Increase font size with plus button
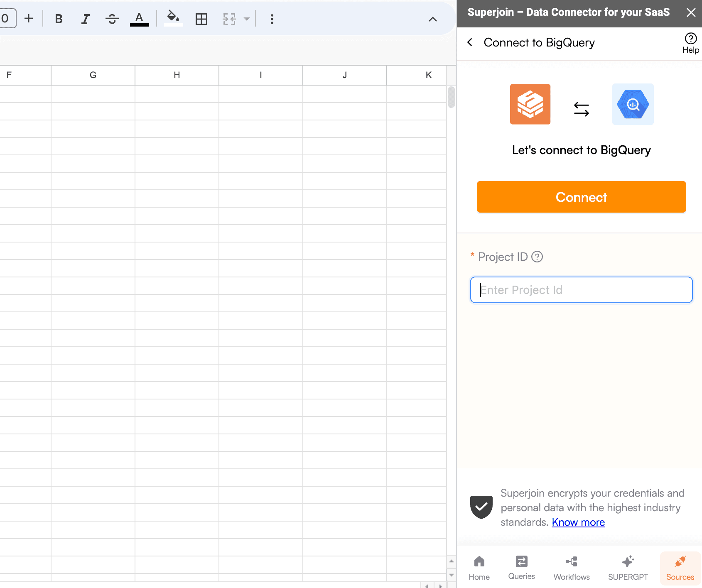The height and width of the screenshot is (588, 702). coord(29,19)
